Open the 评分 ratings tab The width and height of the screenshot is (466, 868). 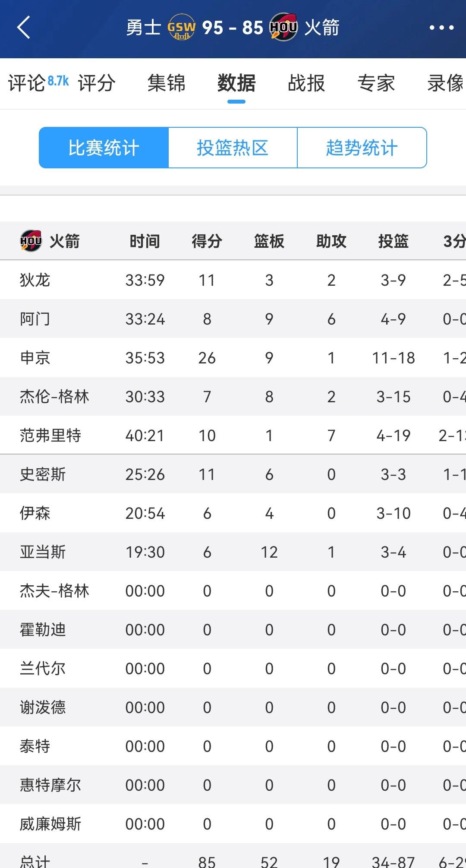coord(97,83)
